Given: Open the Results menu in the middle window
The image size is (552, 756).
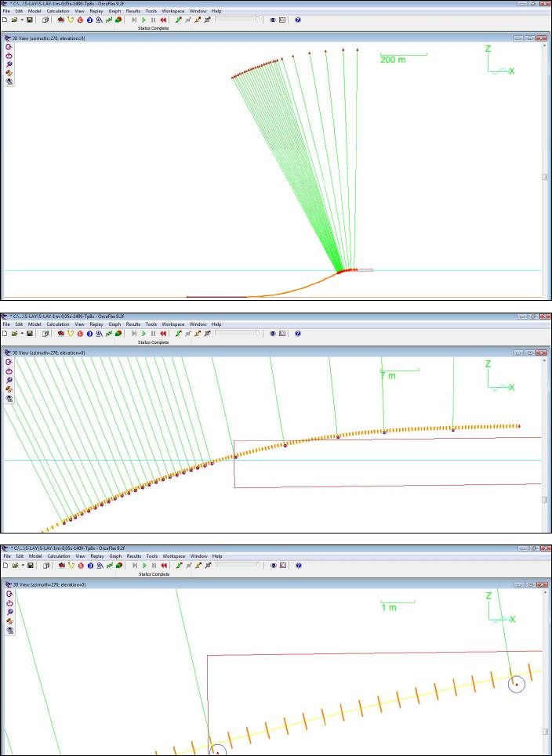Looking at the screenshot, I should pyautogui.click(x=133, y=324).
